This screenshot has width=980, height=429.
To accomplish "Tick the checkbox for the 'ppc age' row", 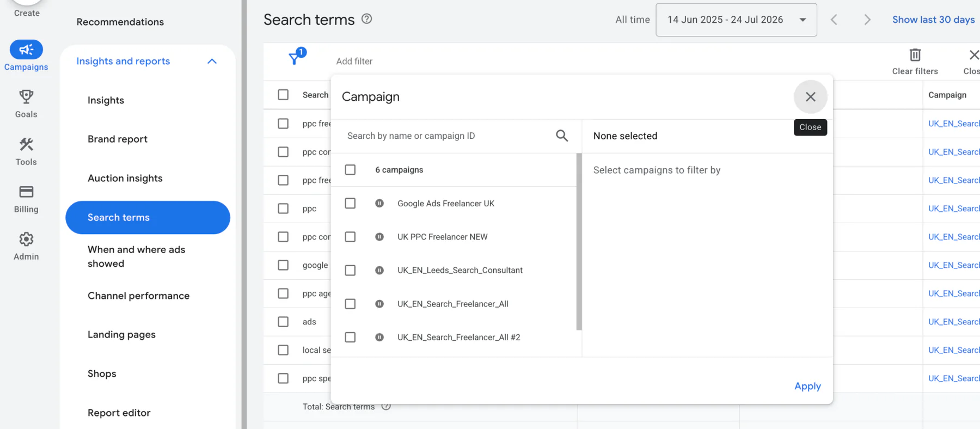I will click(283, 293).
